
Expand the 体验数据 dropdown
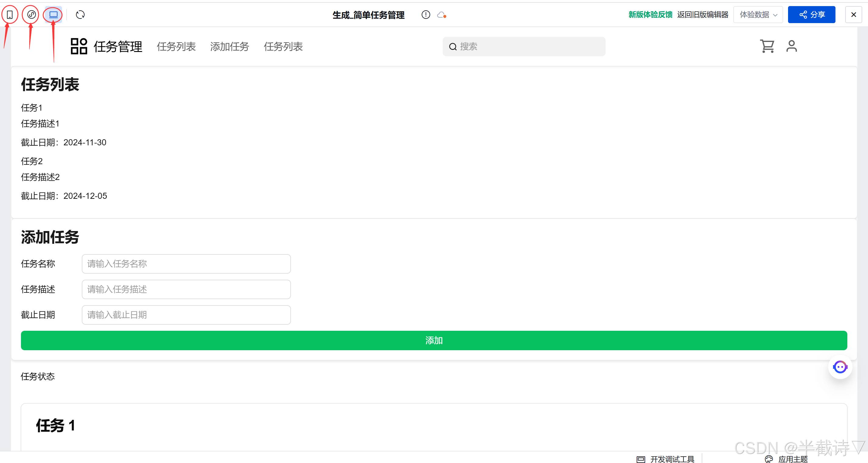[758, 15]
